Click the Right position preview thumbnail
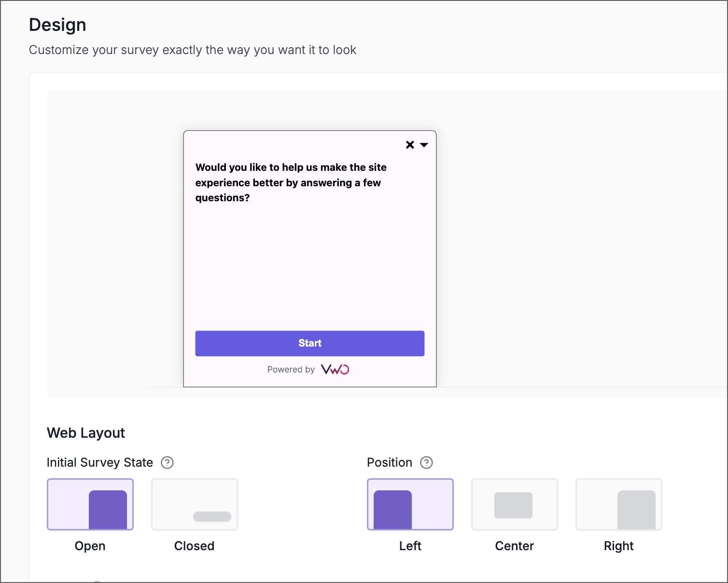 click(x=618, y=504)
